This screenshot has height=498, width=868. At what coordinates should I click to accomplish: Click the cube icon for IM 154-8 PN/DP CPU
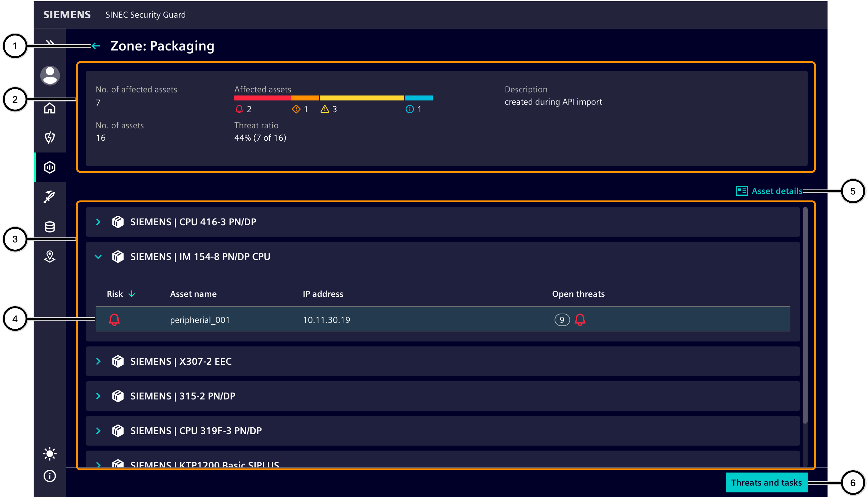tap(118, 256)
